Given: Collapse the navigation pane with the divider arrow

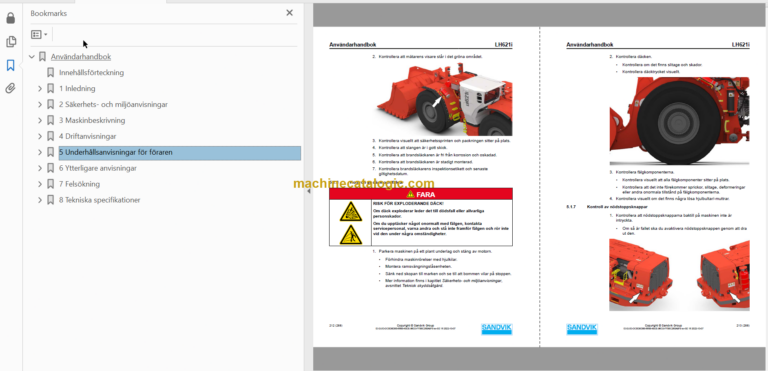Looking at the screenshot, I should pos(309,192).
